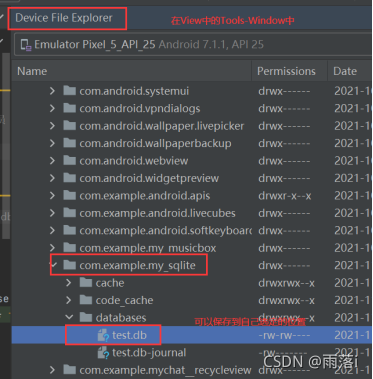Open the Device File Explorer panel title
Viewport: 373px width, 379px height.
tap(64, 18)
